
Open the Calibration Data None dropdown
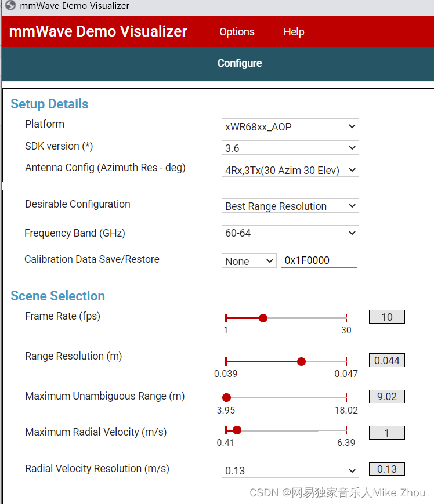[x=249, y=260]
